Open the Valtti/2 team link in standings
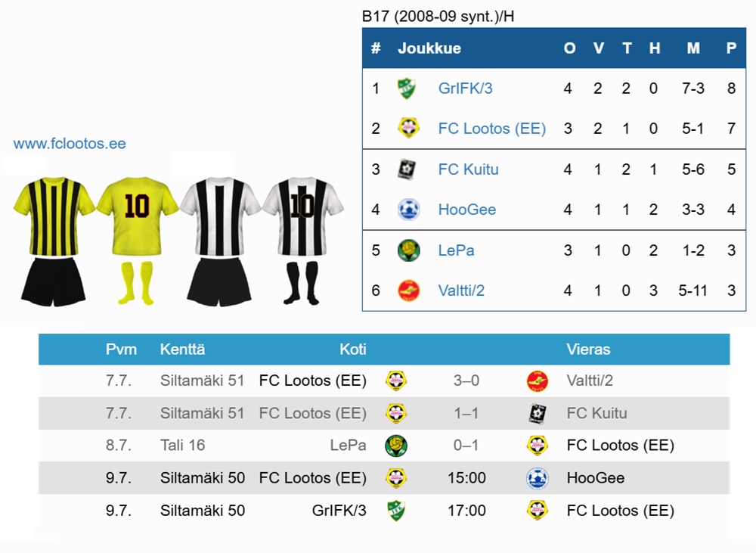The height and width of the screenshot is (553, 756). [461, 290]
